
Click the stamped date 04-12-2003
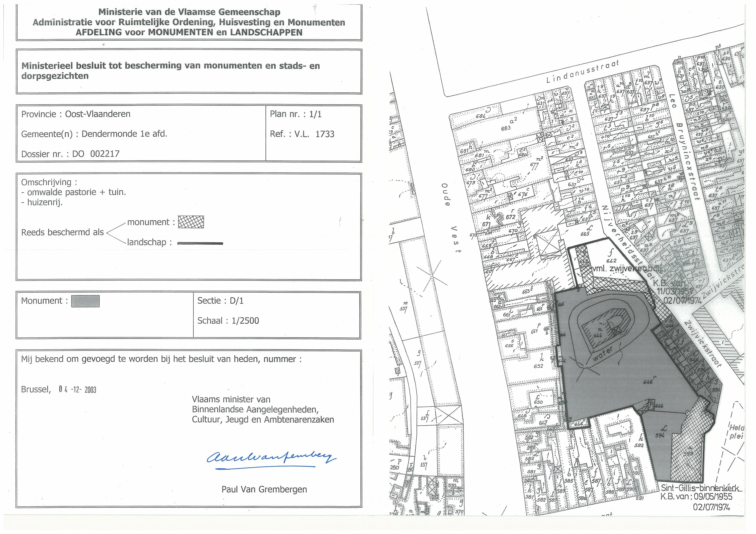pyautogui.click(x=78, y=390)
